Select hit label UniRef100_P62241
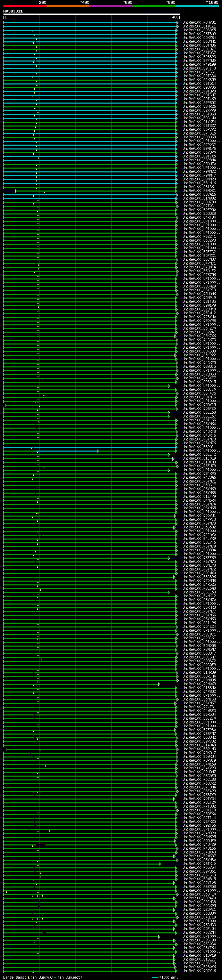222x980 pixels. (x=199, y=236)
